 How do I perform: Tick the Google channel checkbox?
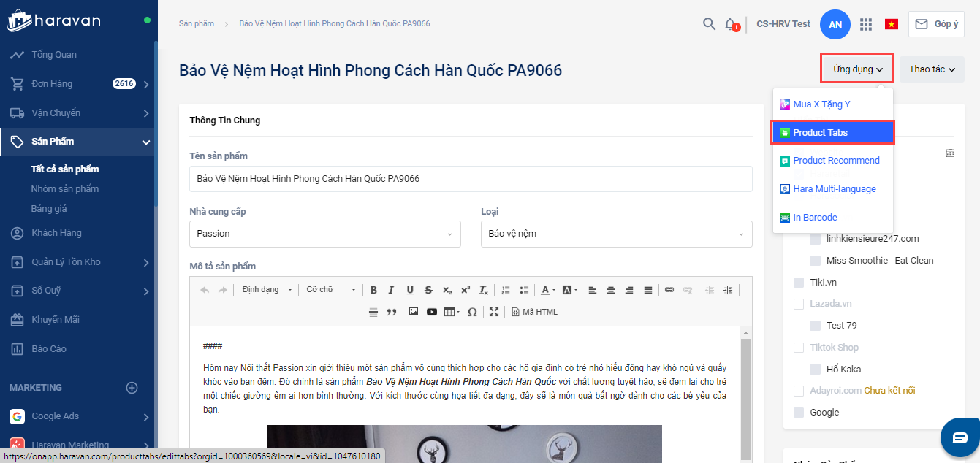point(799,412)
